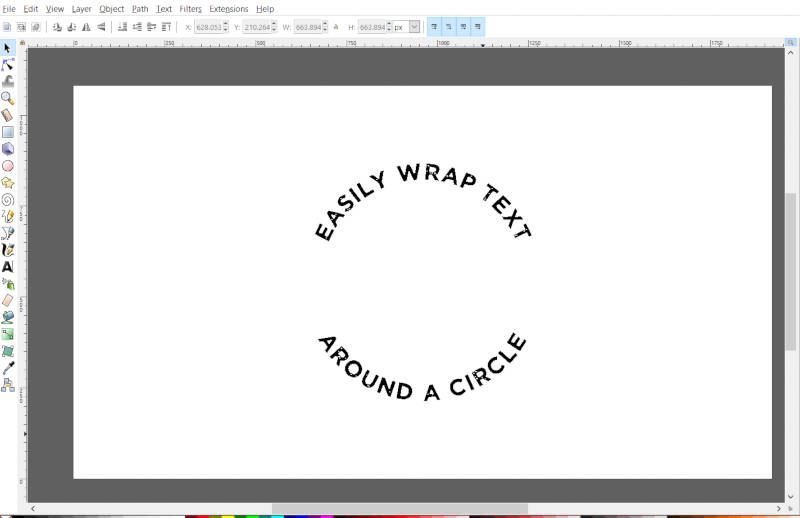Choose the Rectangle drawing tool
800x518 pixels.
click(8, 132)
